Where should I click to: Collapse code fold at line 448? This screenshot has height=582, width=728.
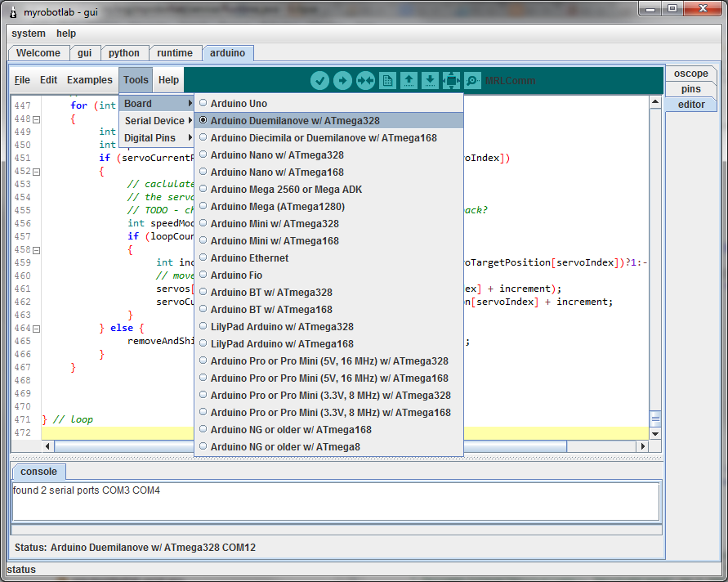pos(37,120)
